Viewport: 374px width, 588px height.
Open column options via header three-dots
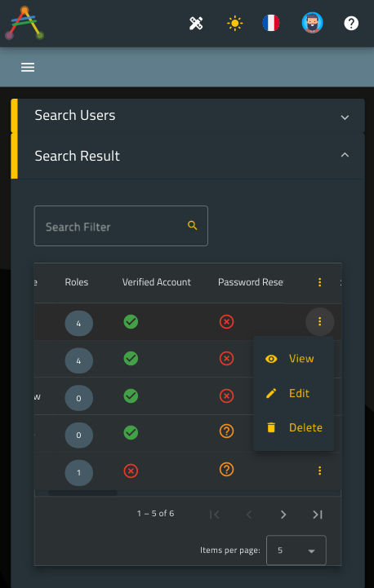click(319, 282)
